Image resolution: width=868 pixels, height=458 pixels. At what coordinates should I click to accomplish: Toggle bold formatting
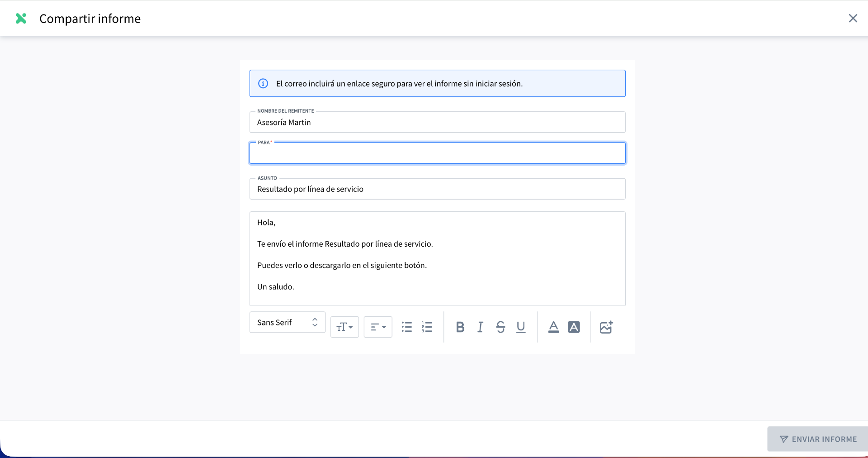(x=460, y=327)
